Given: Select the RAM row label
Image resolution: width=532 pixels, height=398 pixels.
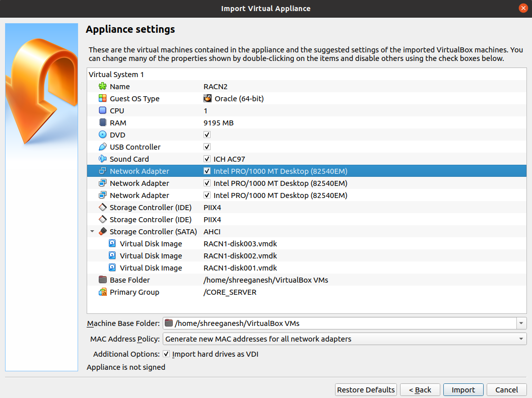Looking at the screenshot, I should [x=118, y=123].
